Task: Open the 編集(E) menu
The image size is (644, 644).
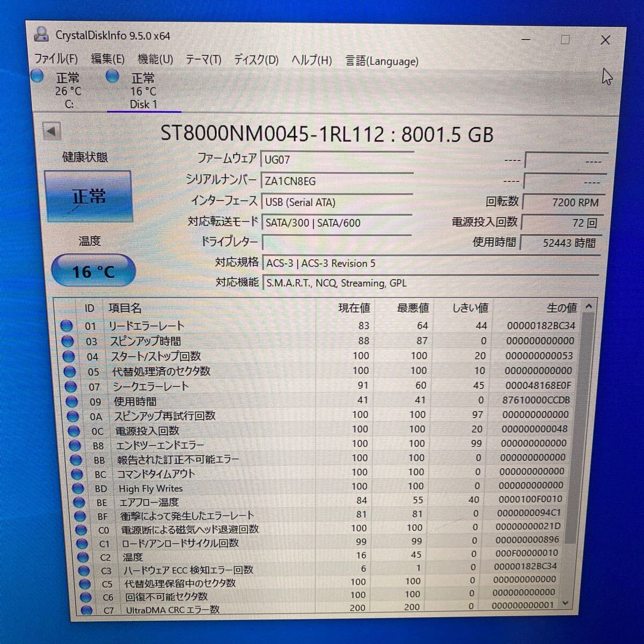Action: pyautogui.click(x=108, y=59)
